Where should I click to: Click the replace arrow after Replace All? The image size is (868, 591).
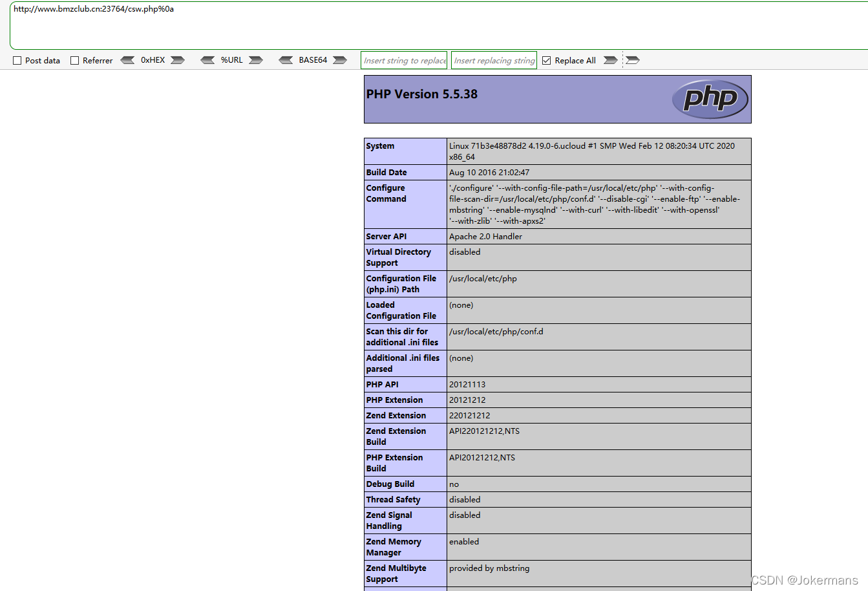610,60
